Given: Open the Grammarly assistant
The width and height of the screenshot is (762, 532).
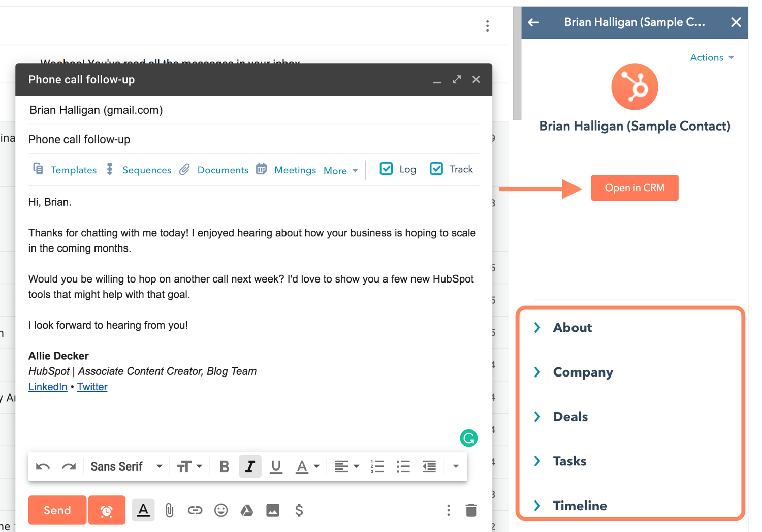Looking at the screenshot, I should 468,437.
